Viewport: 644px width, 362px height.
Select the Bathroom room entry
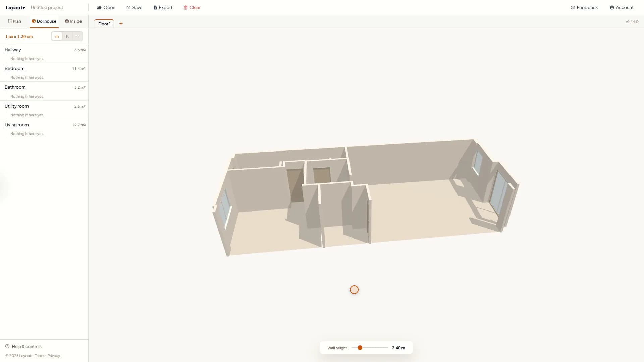click(x=44, y=87)
